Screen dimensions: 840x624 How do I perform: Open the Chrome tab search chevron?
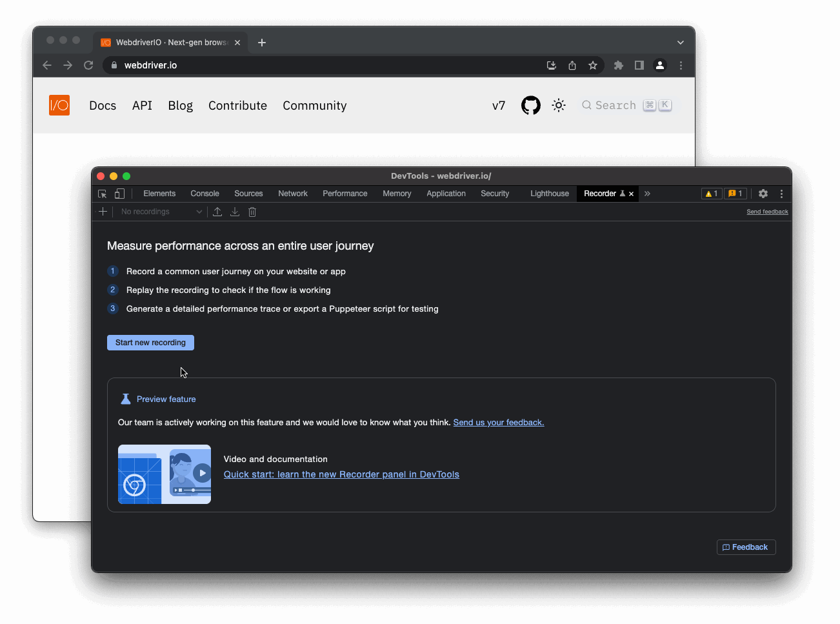point(681,43)
